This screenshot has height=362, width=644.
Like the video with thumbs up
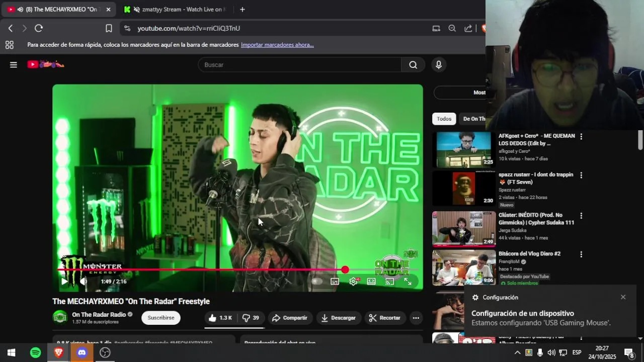(x=220, y=318)
